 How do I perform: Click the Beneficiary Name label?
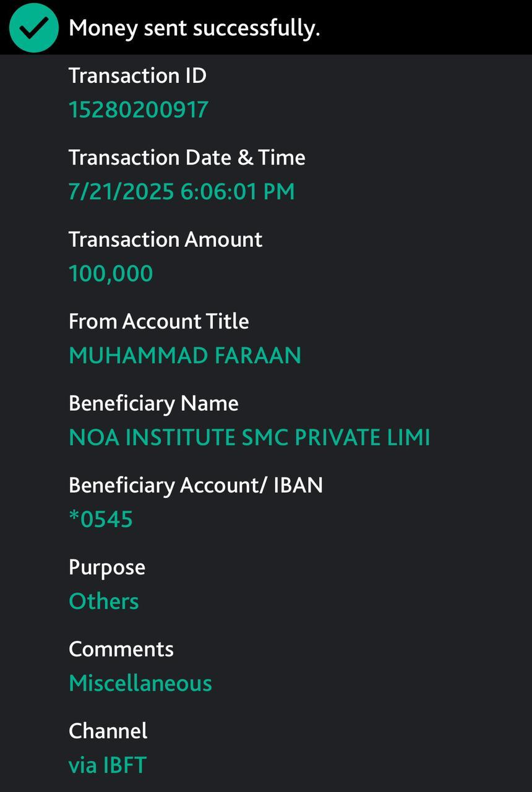153,403
